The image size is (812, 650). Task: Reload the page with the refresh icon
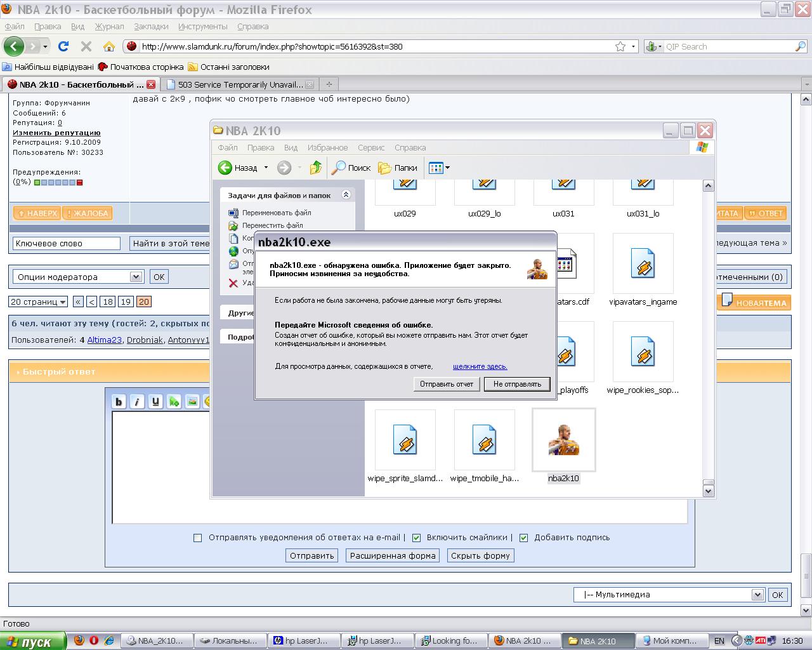tap(63, 46)
